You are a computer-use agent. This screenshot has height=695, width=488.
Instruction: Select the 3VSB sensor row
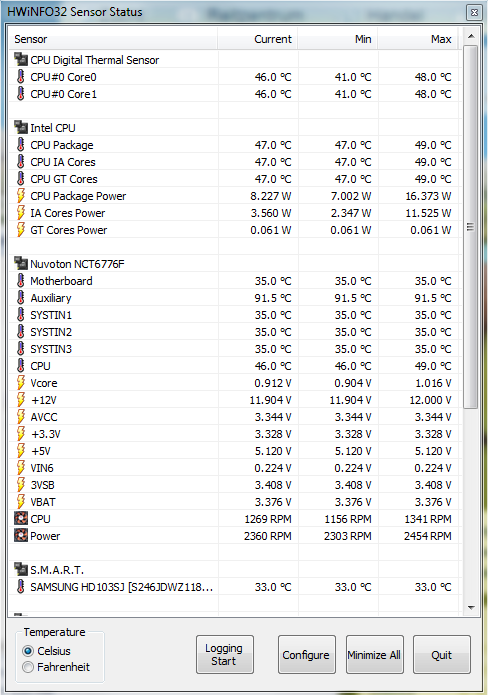click(234, 484)
